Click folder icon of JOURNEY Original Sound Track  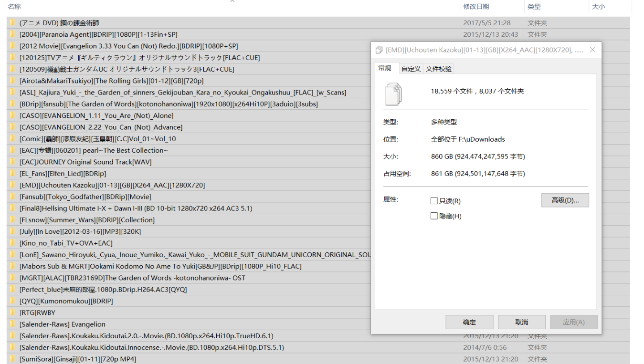click(x=13, y=162)
